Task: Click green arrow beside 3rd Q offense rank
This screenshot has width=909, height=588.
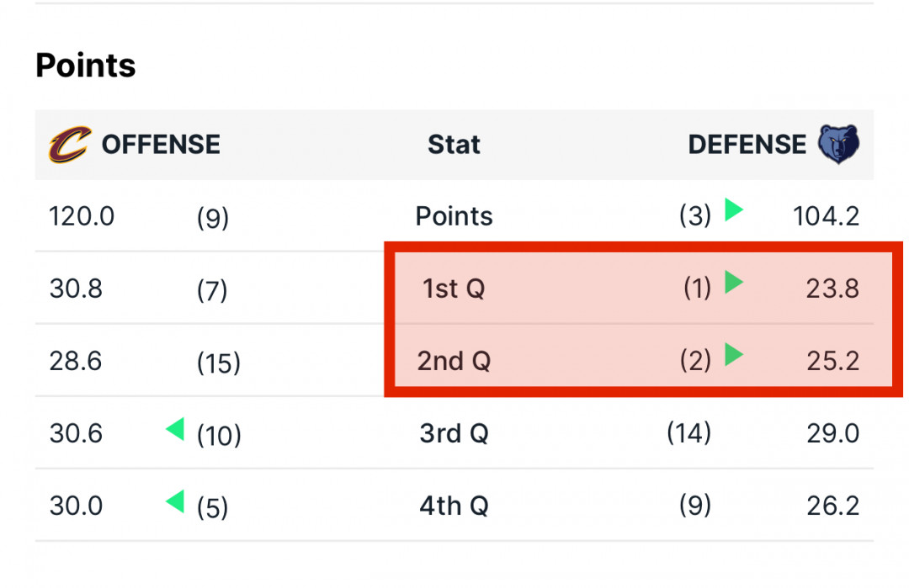Action: pos(175,429)
